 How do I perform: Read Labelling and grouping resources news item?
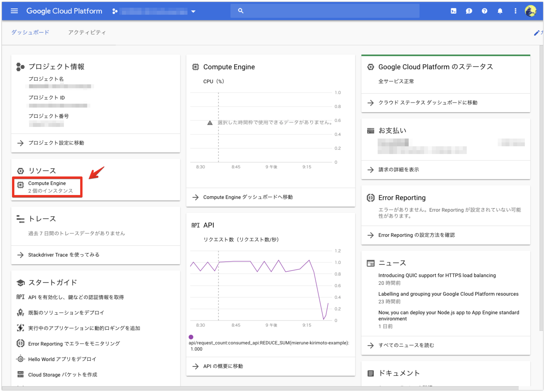pyautogui.click(x=448, y=294)
